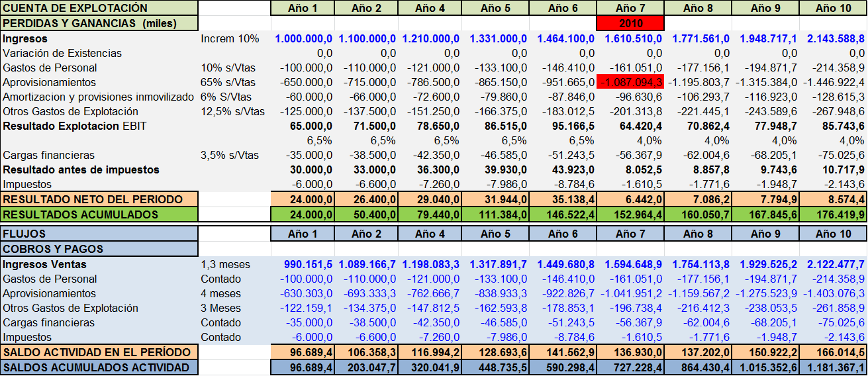The width and height of the screenshot is (868, 376).
Task: Click flow Aprovisionamientos value -630.303,0
Action: [307, 293]
